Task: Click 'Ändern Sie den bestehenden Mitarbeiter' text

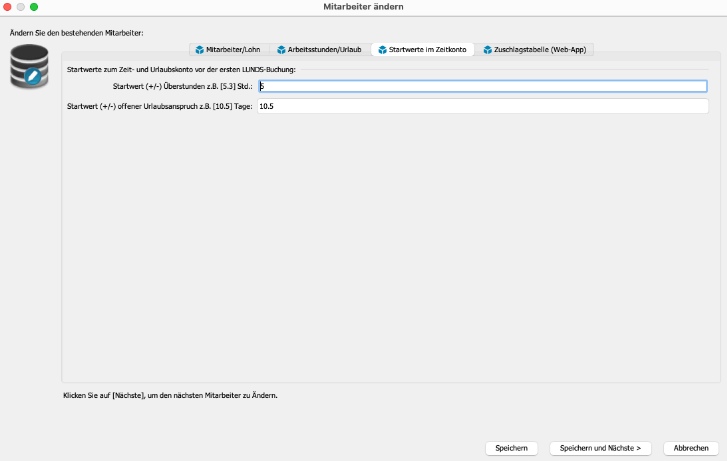Action: click(x=77, y=33)
